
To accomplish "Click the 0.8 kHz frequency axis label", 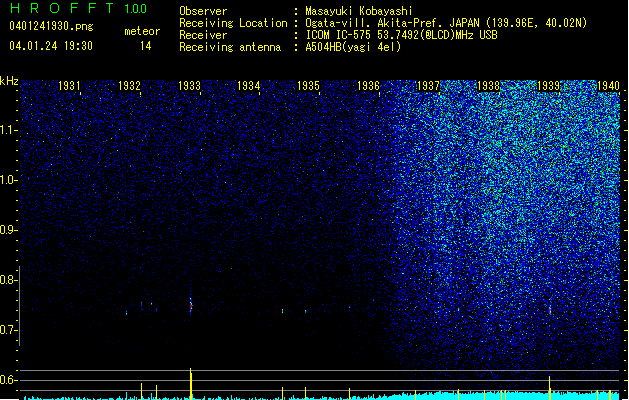I will tap(8, 280).
